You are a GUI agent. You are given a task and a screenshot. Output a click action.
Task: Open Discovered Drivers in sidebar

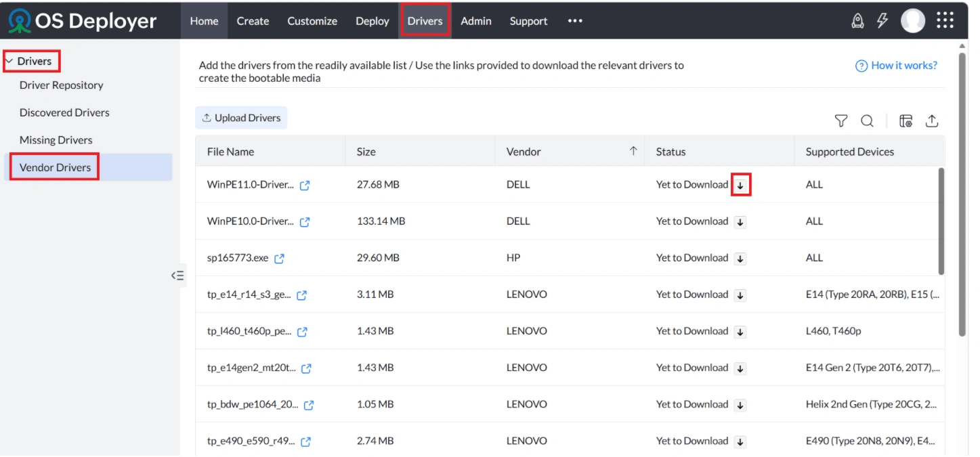[64, 112]
